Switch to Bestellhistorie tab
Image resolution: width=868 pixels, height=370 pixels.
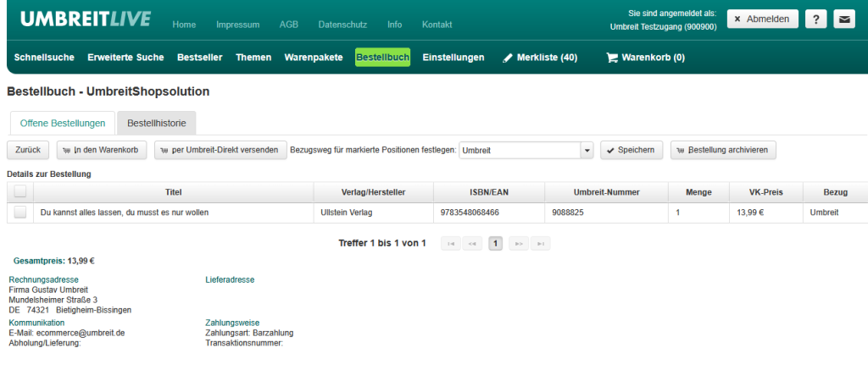157,124
